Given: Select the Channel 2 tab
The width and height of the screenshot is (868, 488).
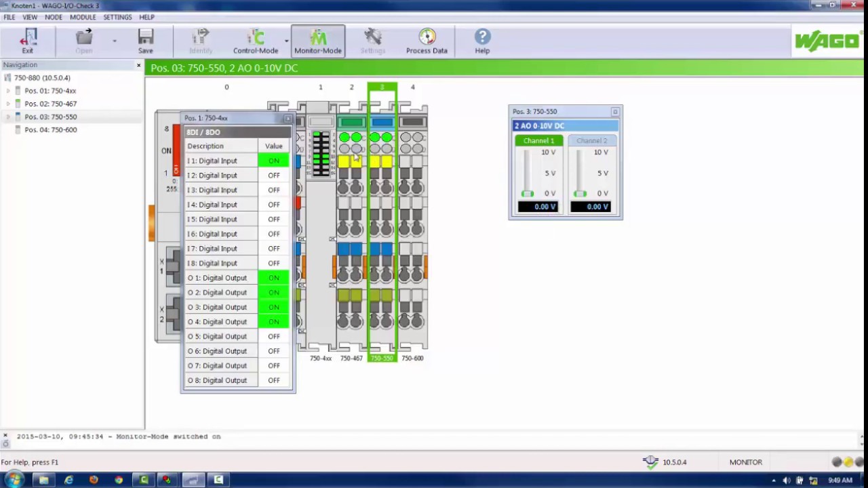Looking at the screenshot, I should 591,140.
